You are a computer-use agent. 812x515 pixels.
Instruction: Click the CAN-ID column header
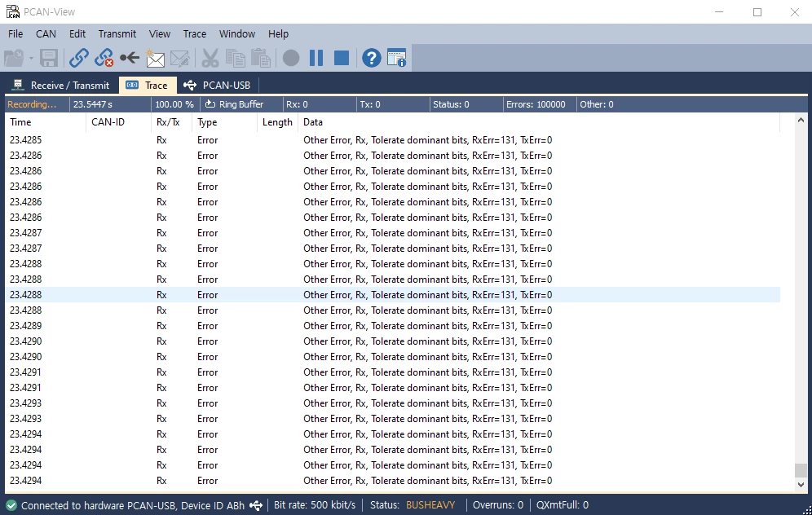pos(118,122)
